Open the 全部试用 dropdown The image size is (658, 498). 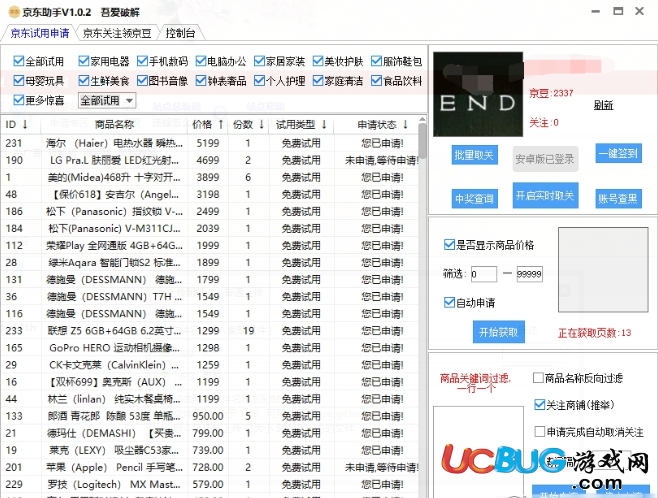point(107,100)
